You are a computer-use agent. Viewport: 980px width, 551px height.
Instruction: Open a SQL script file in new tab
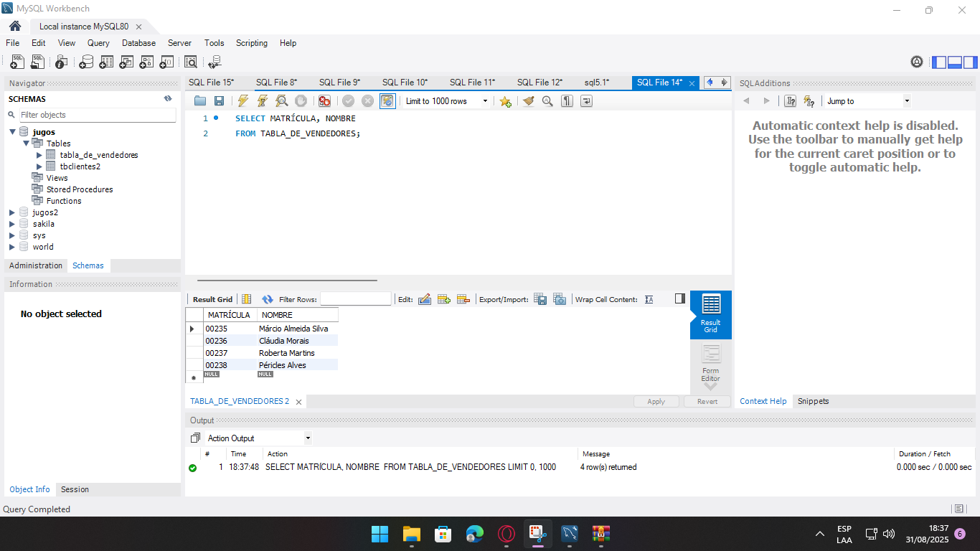[37, 62]
